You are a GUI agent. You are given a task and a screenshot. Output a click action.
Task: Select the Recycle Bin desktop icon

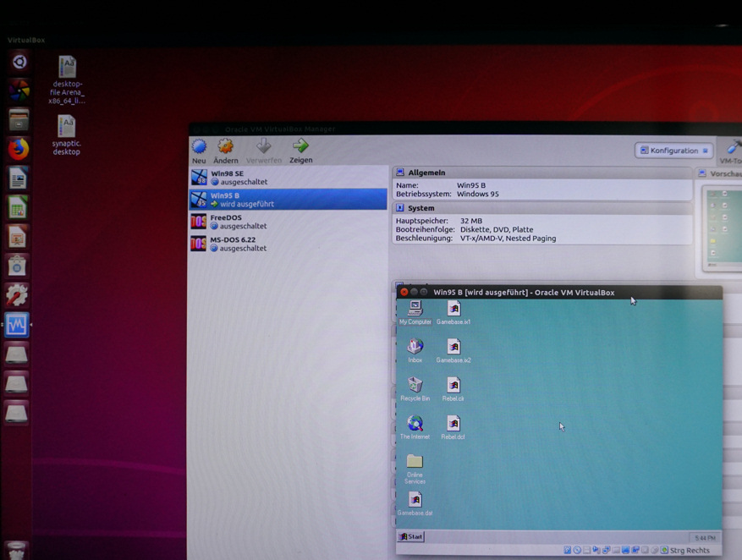tap(415, 386)
